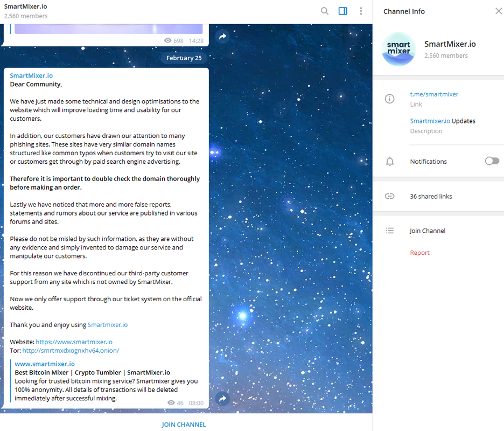Click '2,560 members' under chat header
The image size is (504, 431).
point(26,16)
